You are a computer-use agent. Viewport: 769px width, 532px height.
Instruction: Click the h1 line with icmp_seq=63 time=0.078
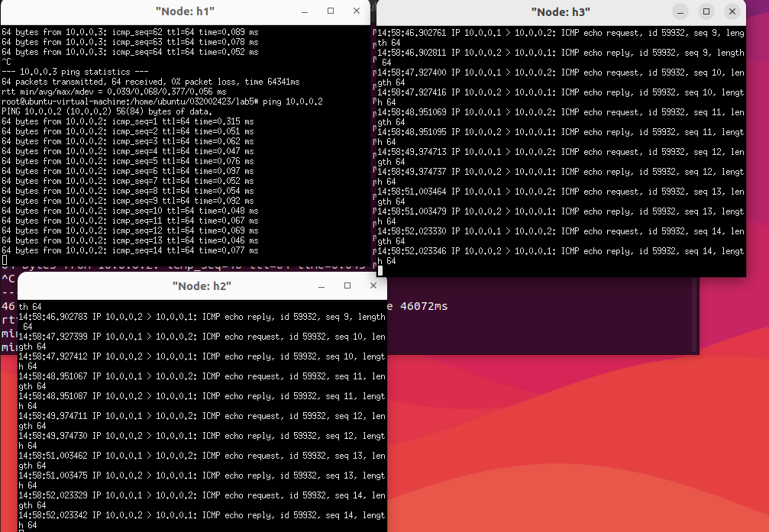coord(130,42)
